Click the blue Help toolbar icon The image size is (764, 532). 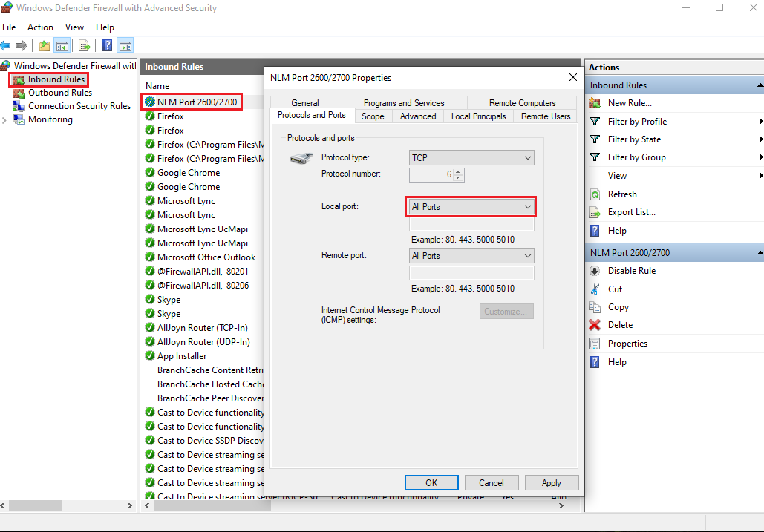pos(107,46)
